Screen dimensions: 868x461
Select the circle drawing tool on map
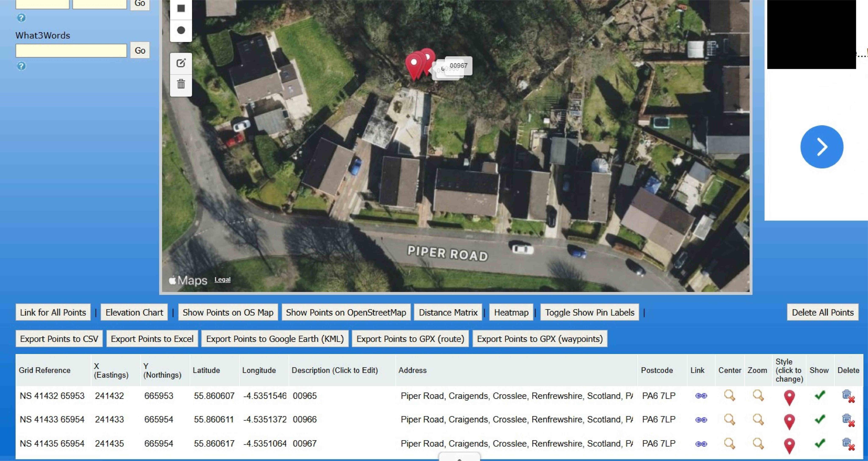click(x=181, y=30)
